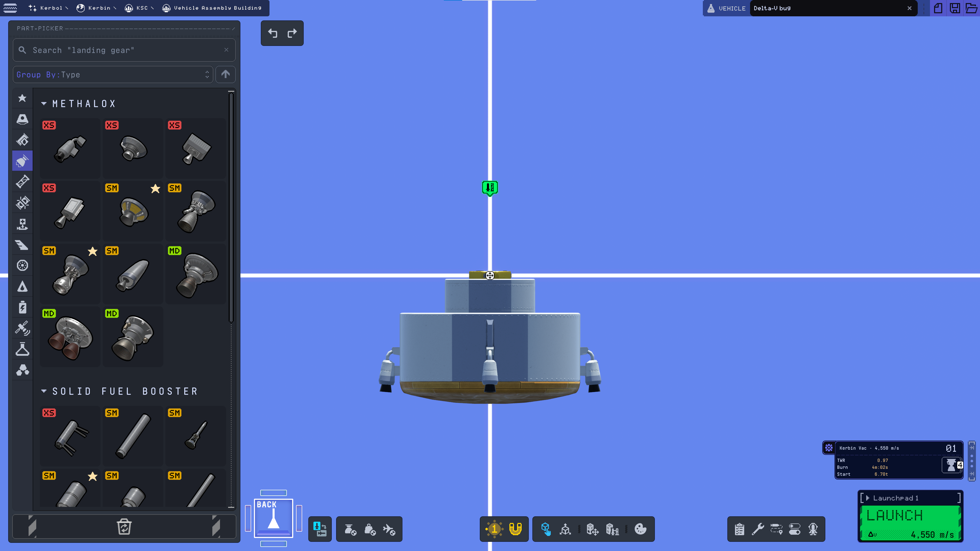Image resolution: width=980 pixels, height=551 pixels.
Task: Select the building-with-move-arrows tool
Action: click(x=592, y=529)
